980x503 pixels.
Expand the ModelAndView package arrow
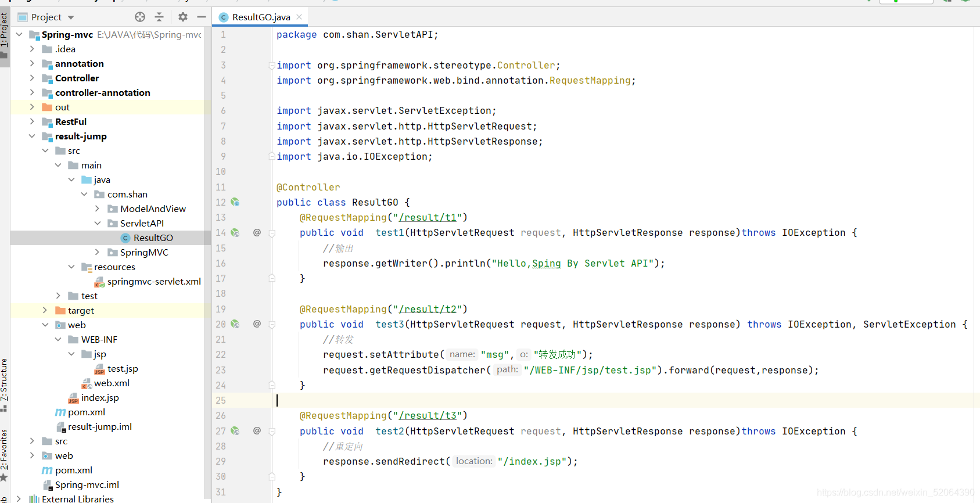coord(97,209)
